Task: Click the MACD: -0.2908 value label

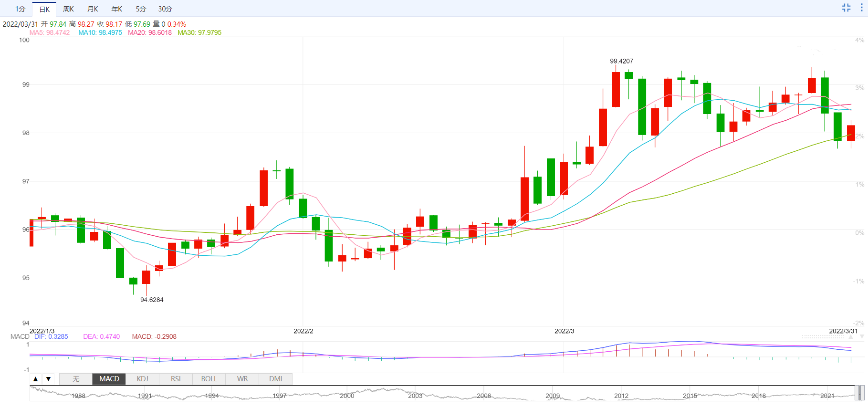Action: pos(154,337)
